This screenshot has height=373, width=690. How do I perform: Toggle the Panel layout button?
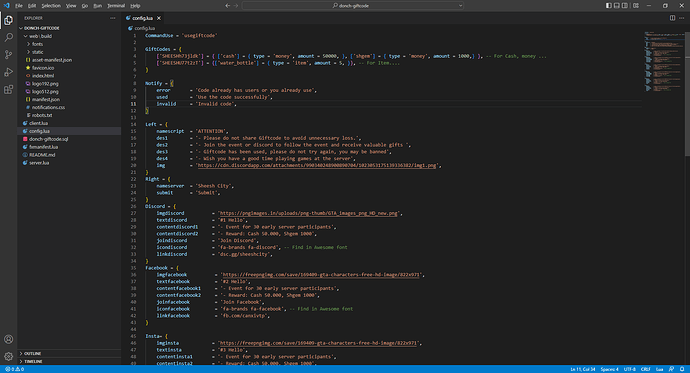click(x=617, y=6)
